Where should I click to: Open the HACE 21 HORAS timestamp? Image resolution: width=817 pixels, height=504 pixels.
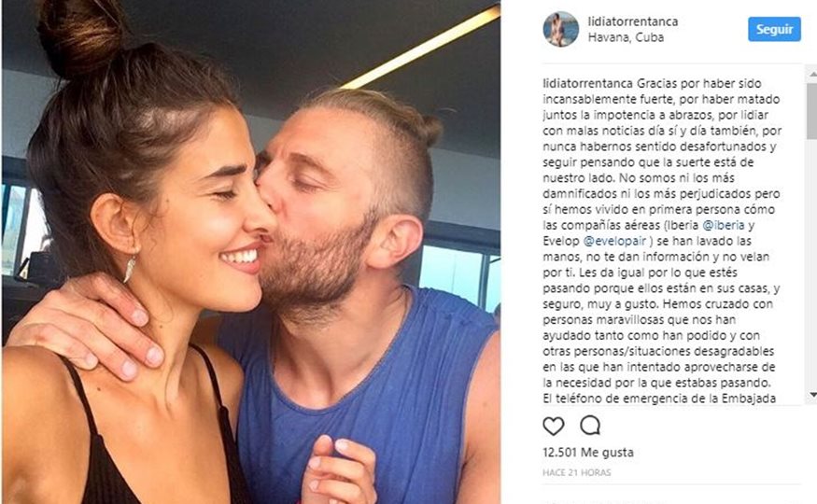point(577,473)
